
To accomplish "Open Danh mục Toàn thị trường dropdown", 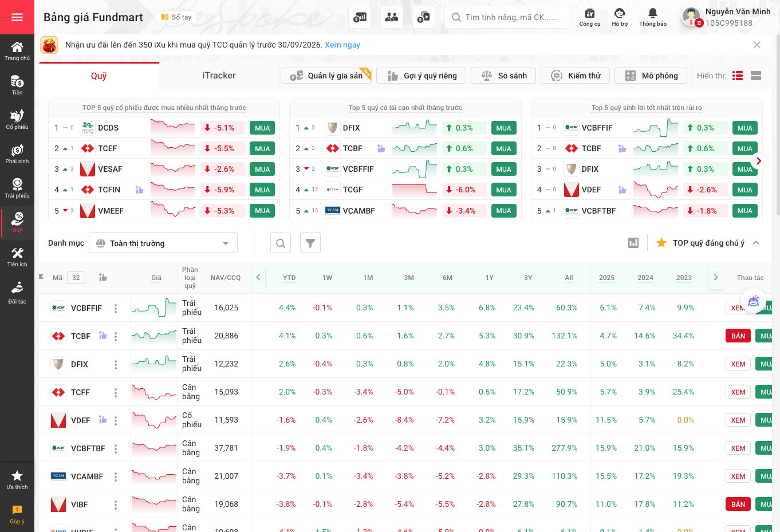I will click(x=164, y=243).
